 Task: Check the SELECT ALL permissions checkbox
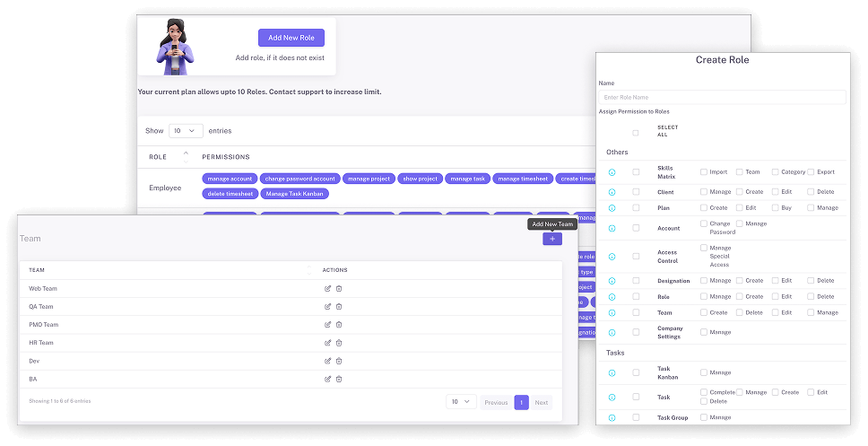[636, 132]
